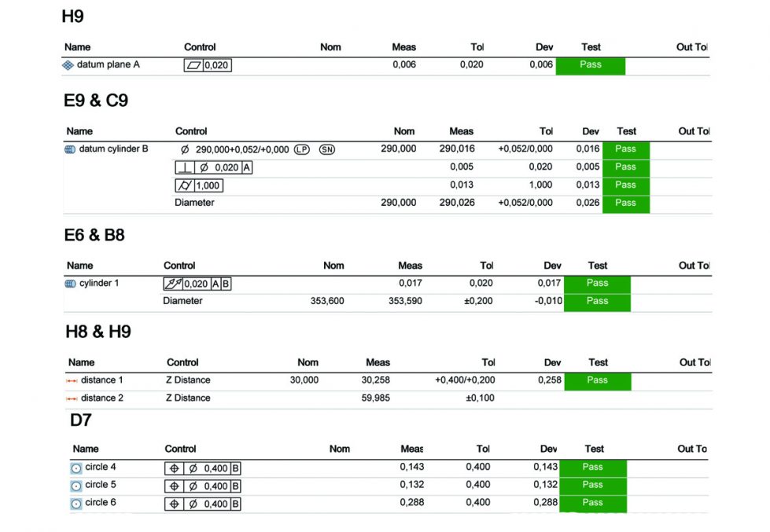This screenshot has height=532, width=770.
Task: Click the Pass cell for circle 6
Action: (x=592, y=503)
